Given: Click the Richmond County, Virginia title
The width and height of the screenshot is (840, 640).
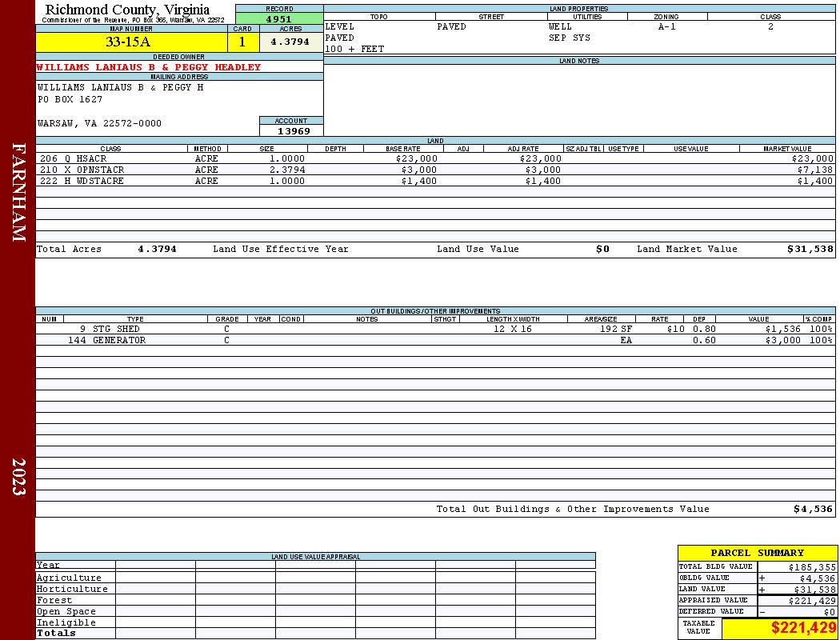Looking at the screenshot, I should click(x=127, y=10).
